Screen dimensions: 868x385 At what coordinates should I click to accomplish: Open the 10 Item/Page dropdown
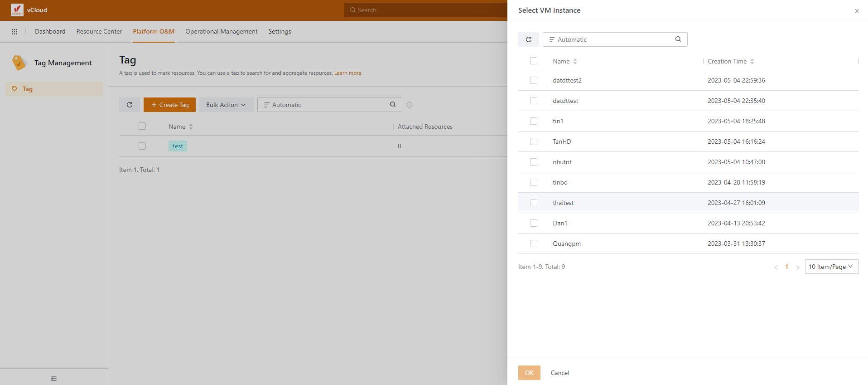[831, 267]
